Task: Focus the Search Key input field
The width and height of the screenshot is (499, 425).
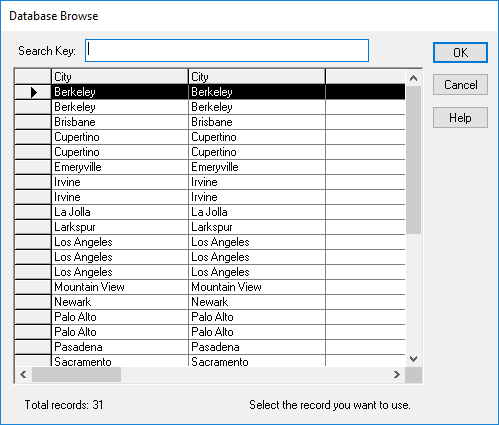Action: pyautogui.click(x=227, y=51)
